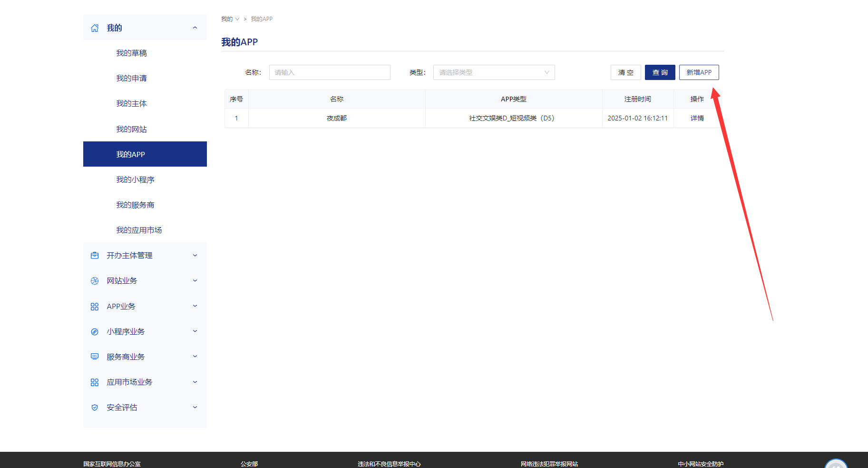
Task: Click the 夜成都 name cell
Action: click(x=337, y=118)
